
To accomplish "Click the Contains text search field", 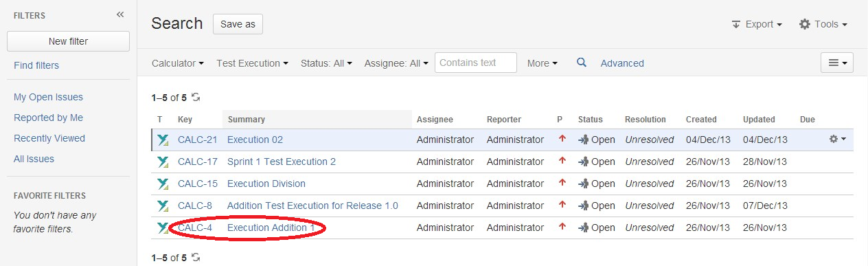I will point(476,63).
